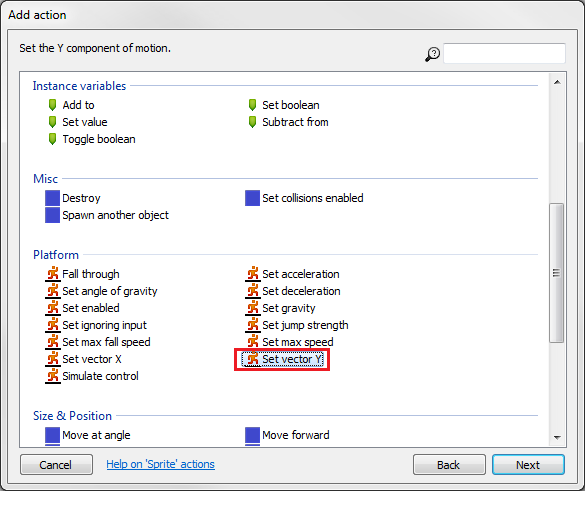Select the Fall through action

(82, 274)
